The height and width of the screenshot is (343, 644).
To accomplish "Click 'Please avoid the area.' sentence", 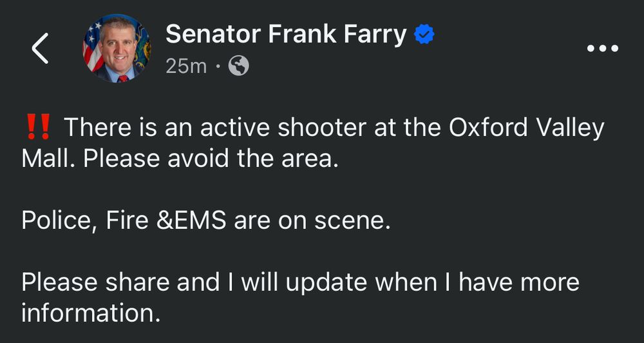I will [x=211, y=159].
